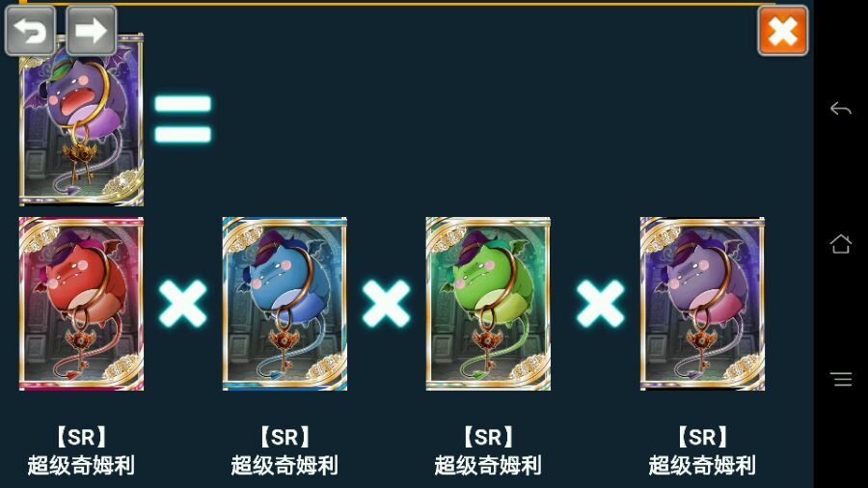
Task: Tap the gray forward arrow button
Action: click(x=92, y=31)
